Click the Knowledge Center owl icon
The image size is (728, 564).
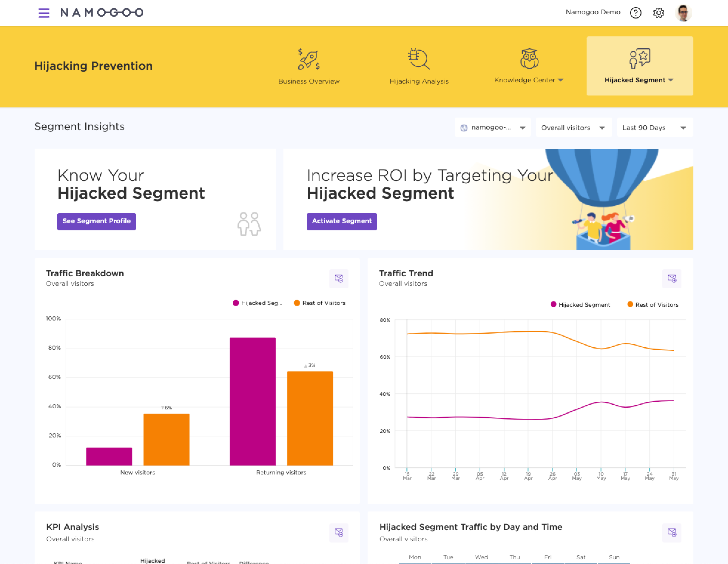click(x=529, y=59)
